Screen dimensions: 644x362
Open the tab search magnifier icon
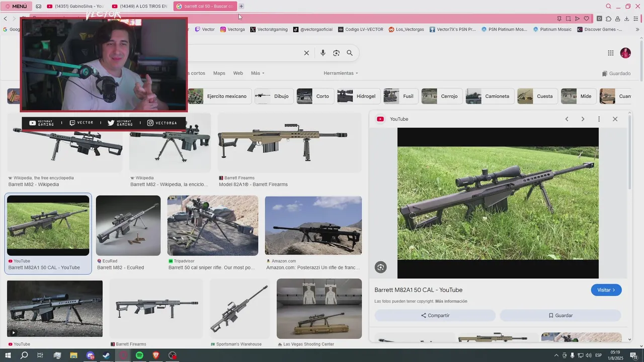pos(608,6)
